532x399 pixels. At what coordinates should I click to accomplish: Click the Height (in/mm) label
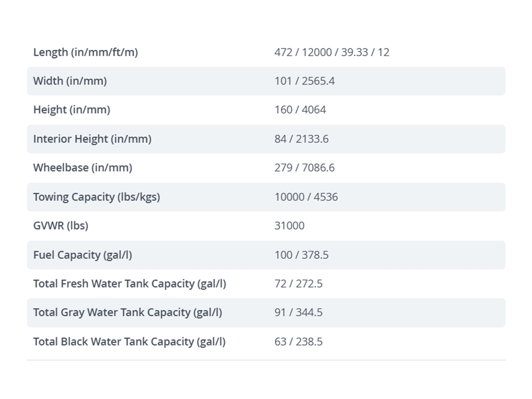click(x=72, y=110)
